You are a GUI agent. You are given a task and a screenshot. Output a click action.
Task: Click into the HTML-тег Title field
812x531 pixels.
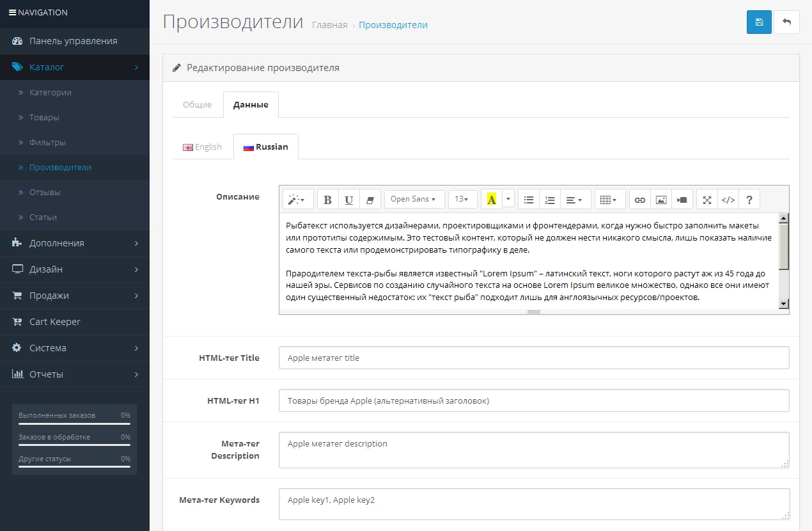click(x=534, y=358)
